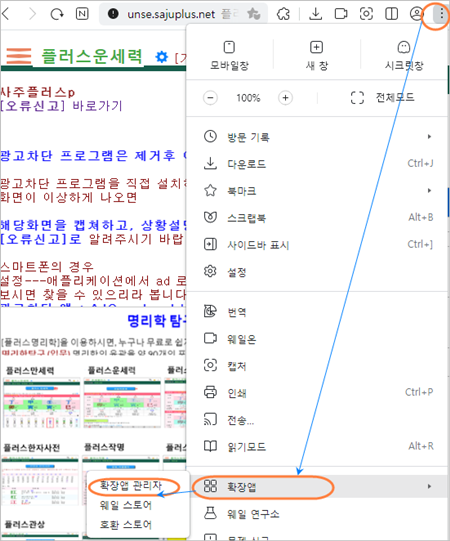Open the Whale-on video icon in toolbar
Viewport: 450px width, 541px height.
click(341, 14)
